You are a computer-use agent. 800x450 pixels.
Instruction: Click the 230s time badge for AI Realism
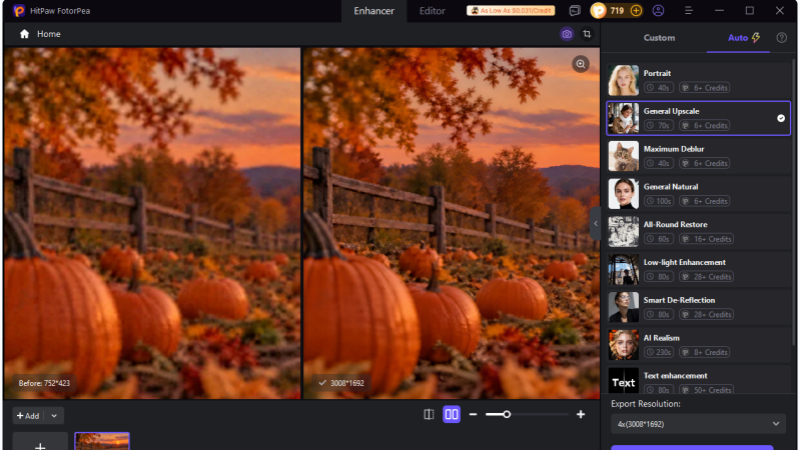pyautogui.click(x=659, y=352)
